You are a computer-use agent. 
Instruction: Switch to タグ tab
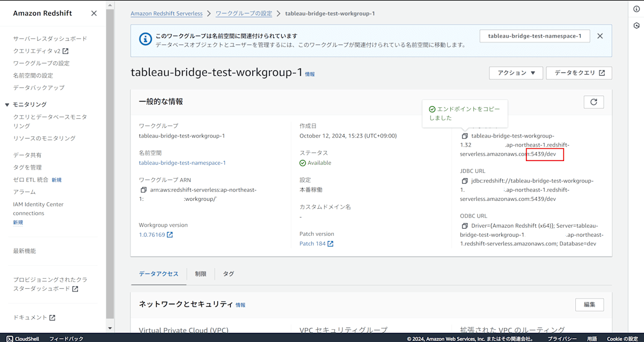229,274
